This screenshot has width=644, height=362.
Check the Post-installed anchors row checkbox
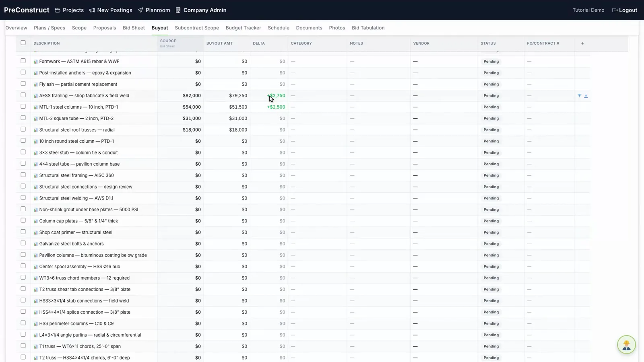tap(23, 72)
